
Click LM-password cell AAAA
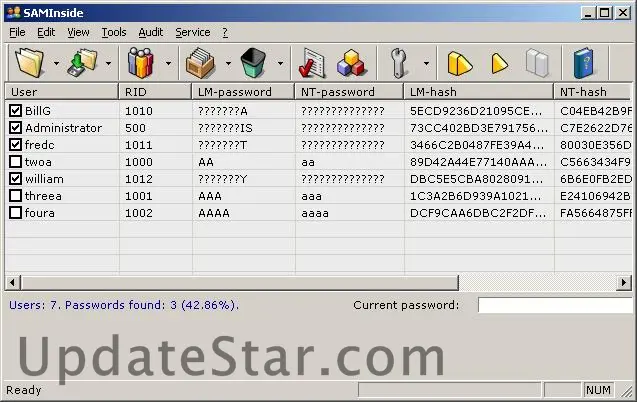[214, 213]
